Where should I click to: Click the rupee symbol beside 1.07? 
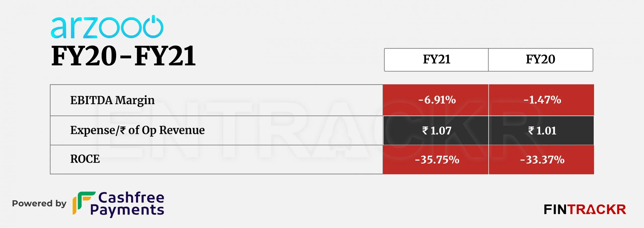[x=425, y=130]
